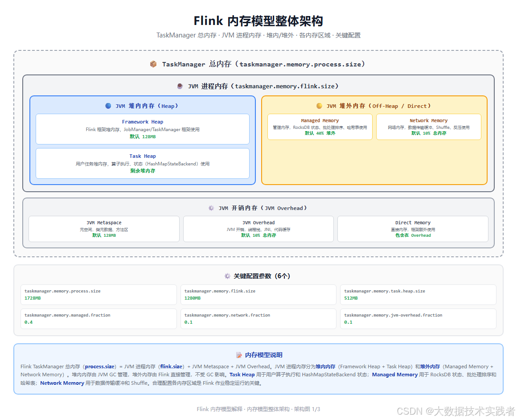The width and height of the screenshot is (517, 420).
Task: Click the taskmanager.memory.task.heap.size parameter box
Action: pos(418,295)
